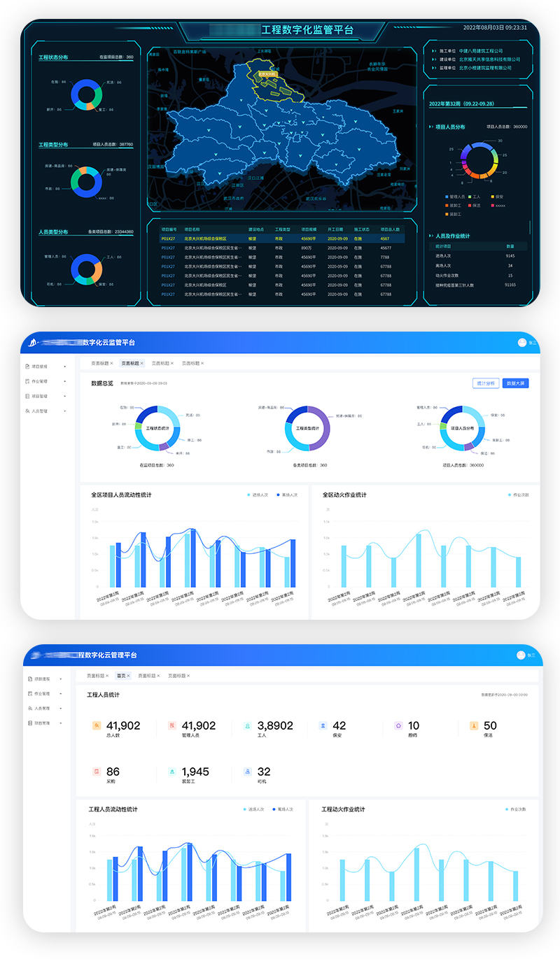The width and height of the screenshot is (560, 980).
Task: Click the 工人 teal stat icon
Action: point(248,726)
